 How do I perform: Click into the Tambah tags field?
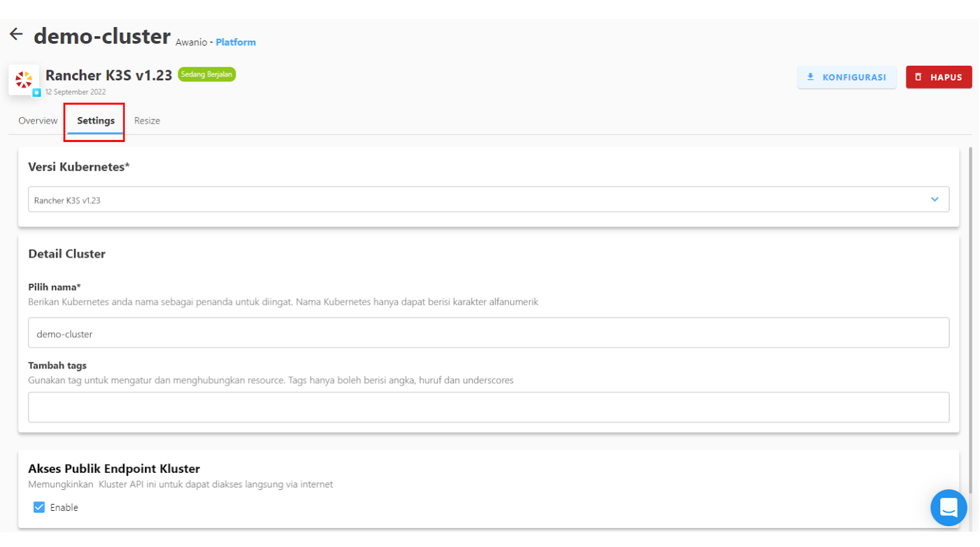pos(488,407)
